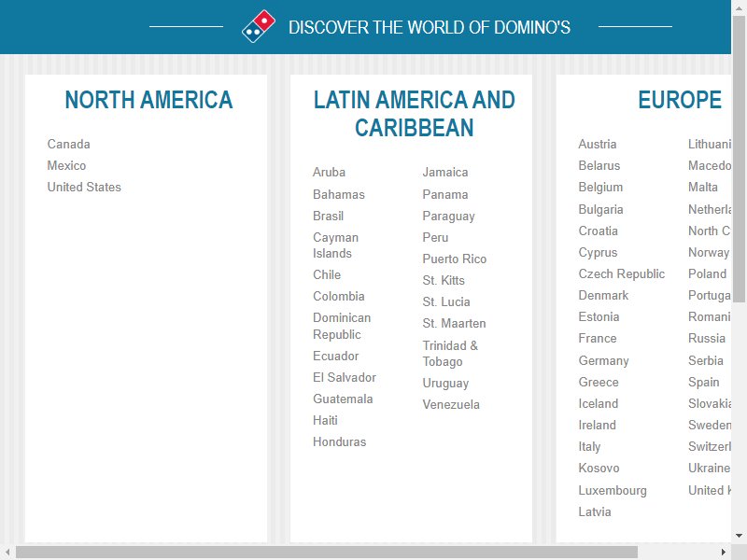The height and width of the screenshot is (560, 747).
Task: Open the Norway link
Action: pos(709,252)
